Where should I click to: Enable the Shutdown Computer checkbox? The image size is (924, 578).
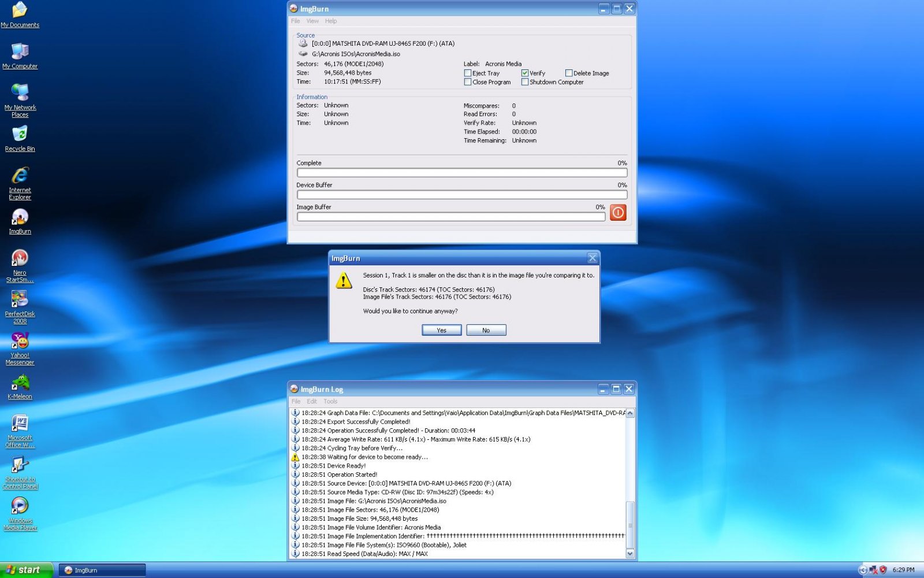(525, 82)
